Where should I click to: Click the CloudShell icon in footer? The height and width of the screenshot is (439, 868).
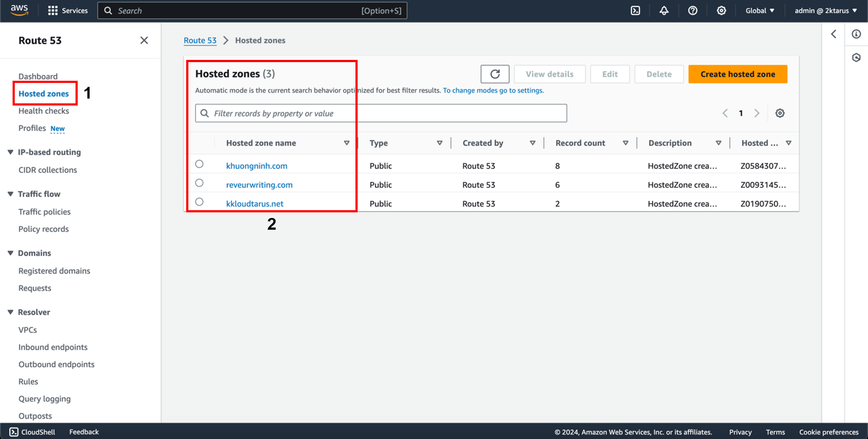[x=14, y=432]
